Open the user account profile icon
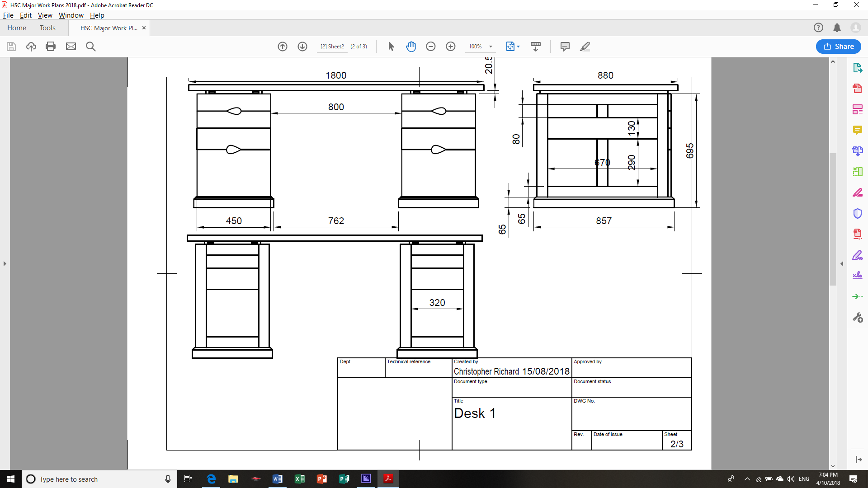 [x=855, y=28]
